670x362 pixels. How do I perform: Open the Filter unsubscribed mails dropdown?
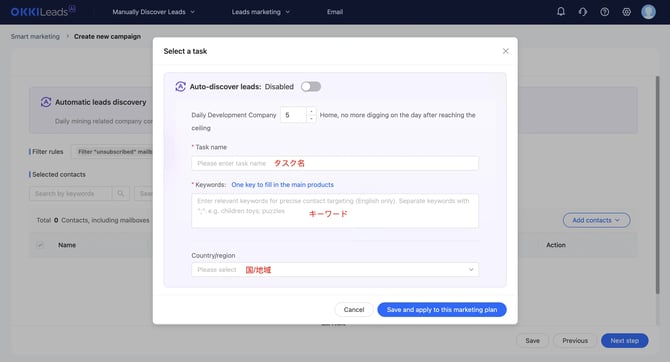click(112, 152)
